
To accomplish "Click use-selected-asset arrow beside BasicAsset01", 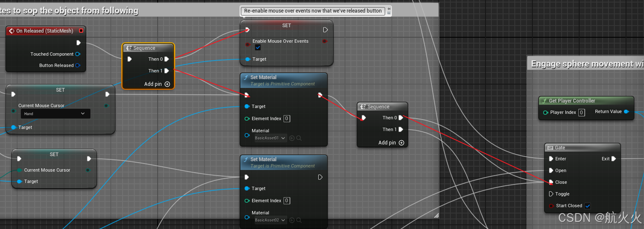I will pos(292,138).
